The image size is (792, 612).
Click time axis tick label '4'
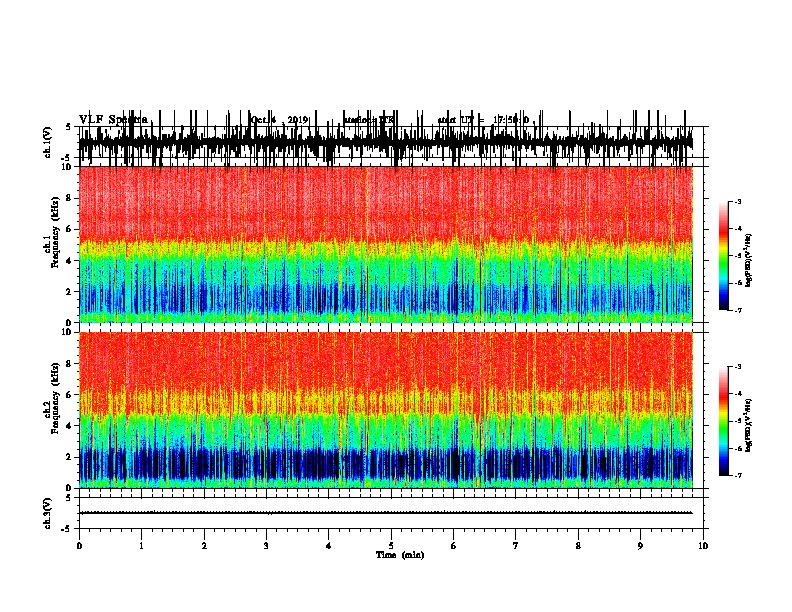tap(329, 546)
